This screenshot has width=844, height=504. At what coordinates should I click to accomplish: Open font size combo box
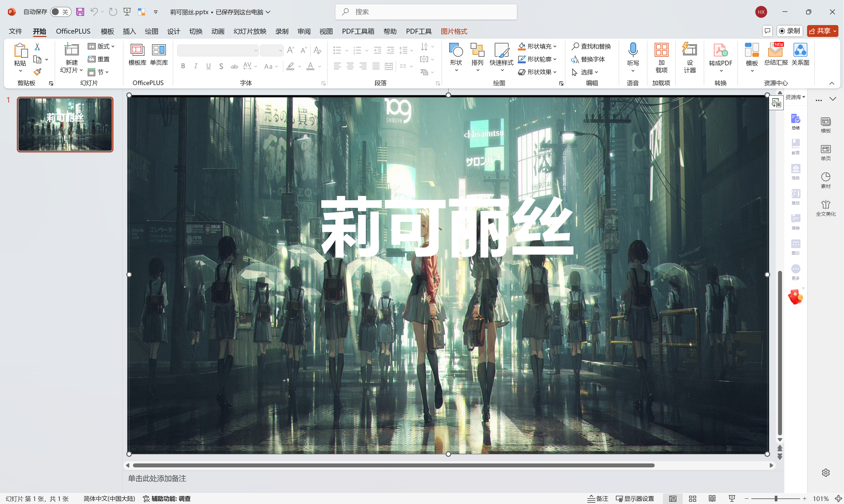coord(271,50)
